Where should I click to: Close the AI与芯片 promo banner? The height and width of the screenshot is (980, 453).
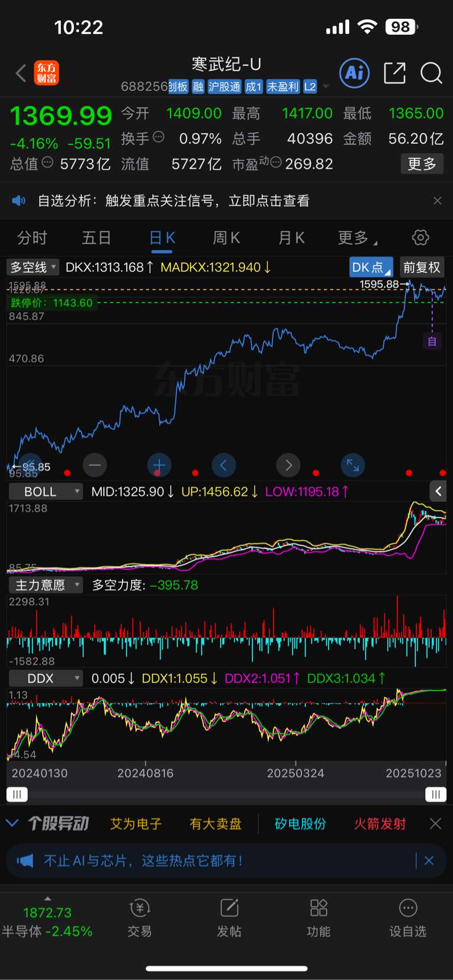coord(429,861)
